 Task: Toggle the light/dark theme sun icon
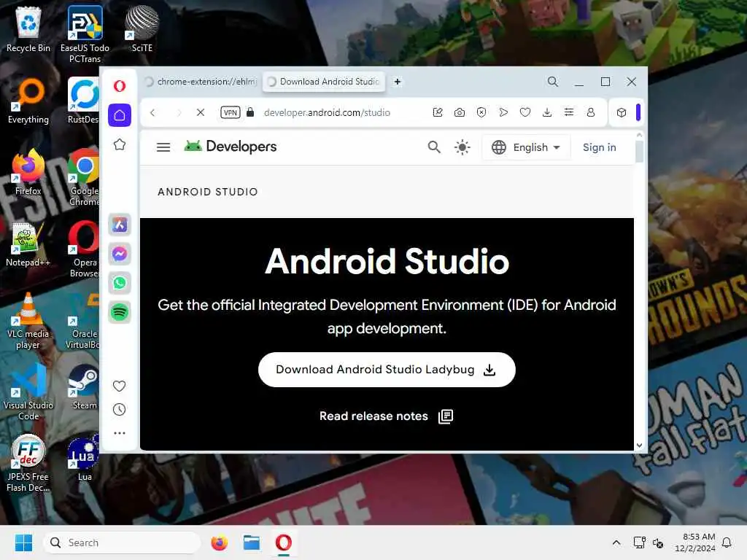(462, 147)
